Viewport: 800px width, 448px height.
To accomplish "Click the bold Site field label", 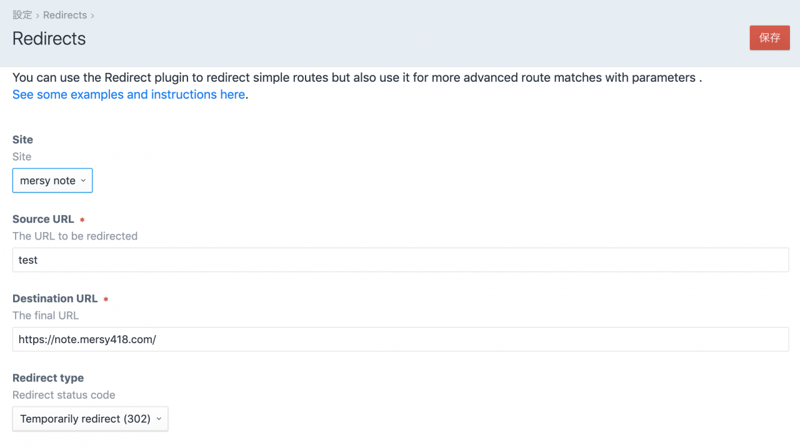I will [x=23, y=140].
